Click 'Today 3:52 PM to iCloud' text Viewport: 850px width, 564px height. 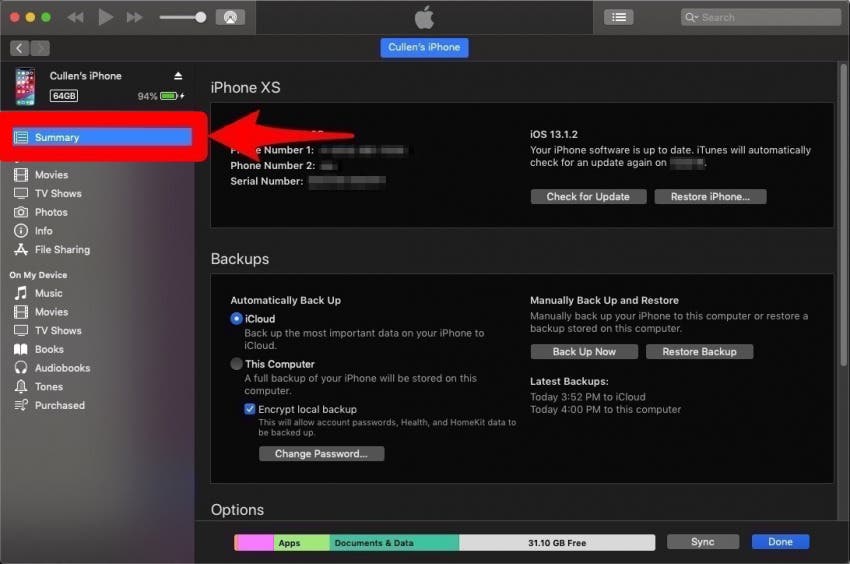coord(588,397)
